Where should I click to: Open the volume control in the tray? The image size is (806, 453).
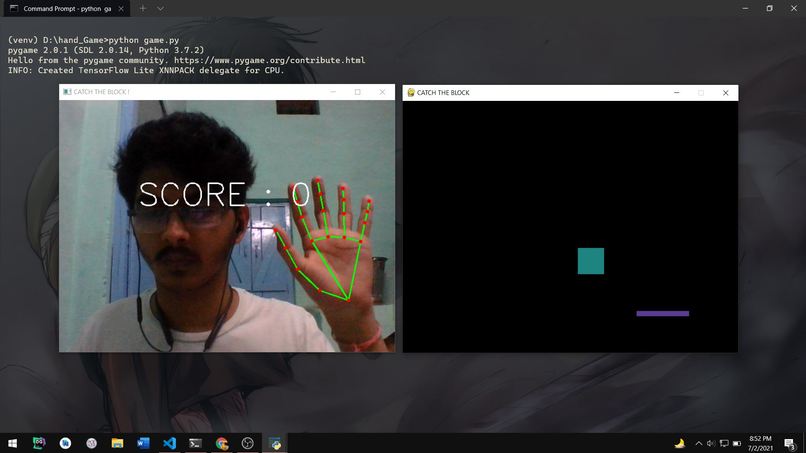[711, 443]
